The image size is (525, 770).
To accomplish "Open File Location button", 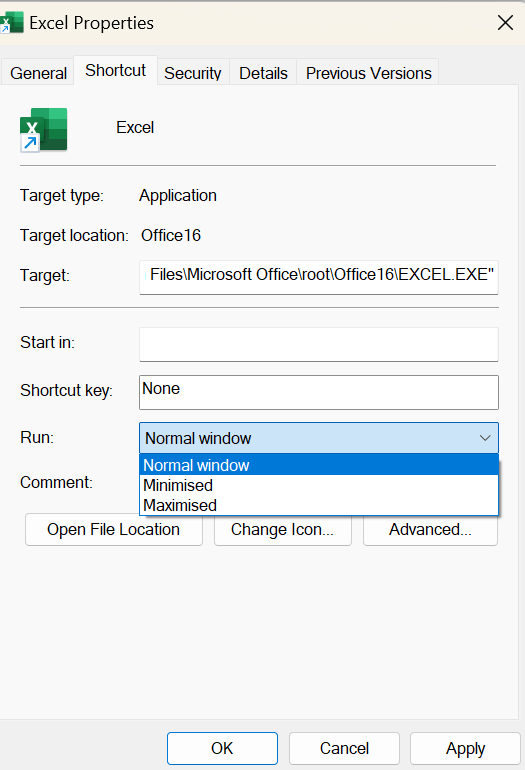I will 114,529.
